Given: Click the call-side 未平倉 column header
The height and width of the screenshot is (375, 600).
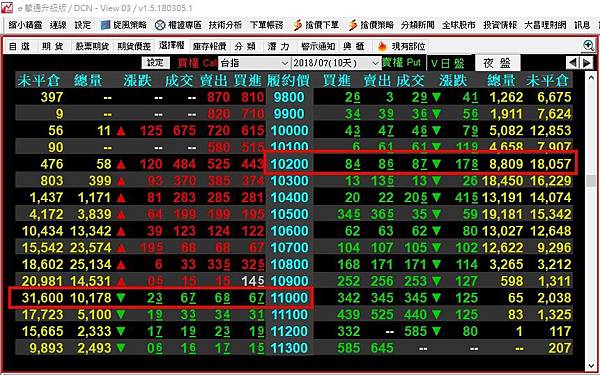Looking at the screenshot, I should coord(39,81).
